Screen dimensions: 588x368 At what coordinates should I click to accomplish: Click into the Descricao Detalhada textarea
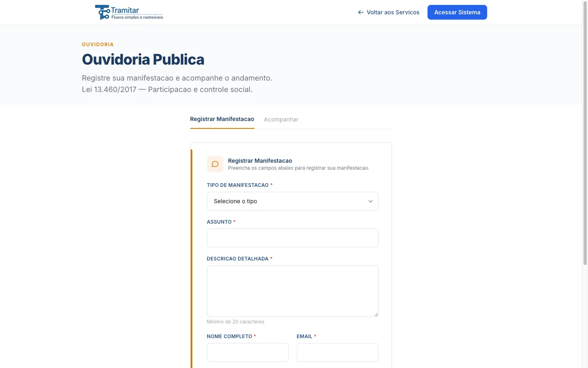(293, 291)
